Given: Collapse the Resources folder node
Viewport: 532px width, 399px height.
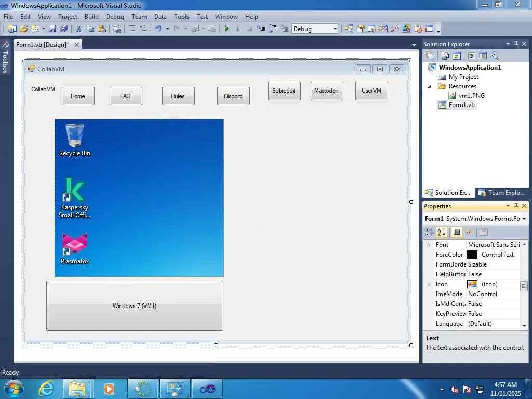Looking at the screenshot, I should click(430, 87).
